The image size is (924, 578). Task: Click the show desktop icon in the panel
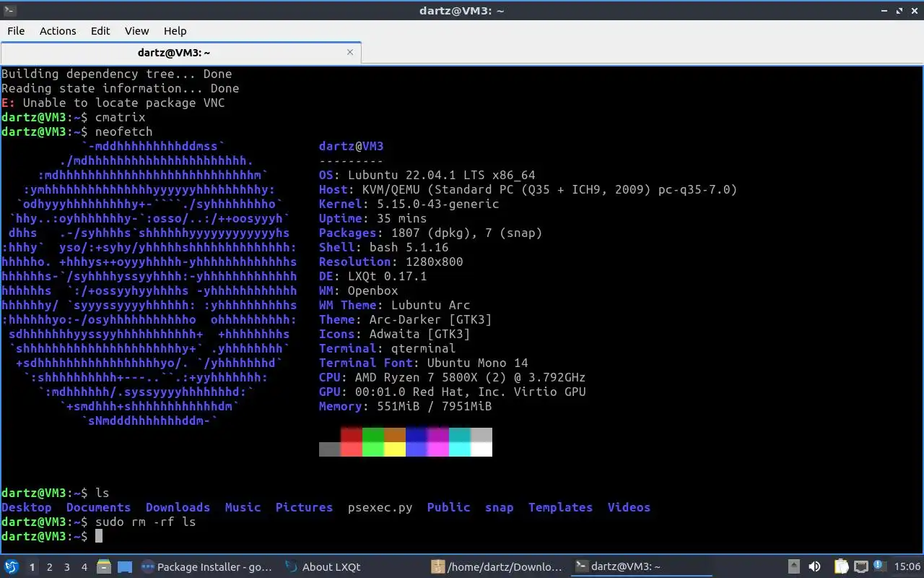(x=124, y=566)
